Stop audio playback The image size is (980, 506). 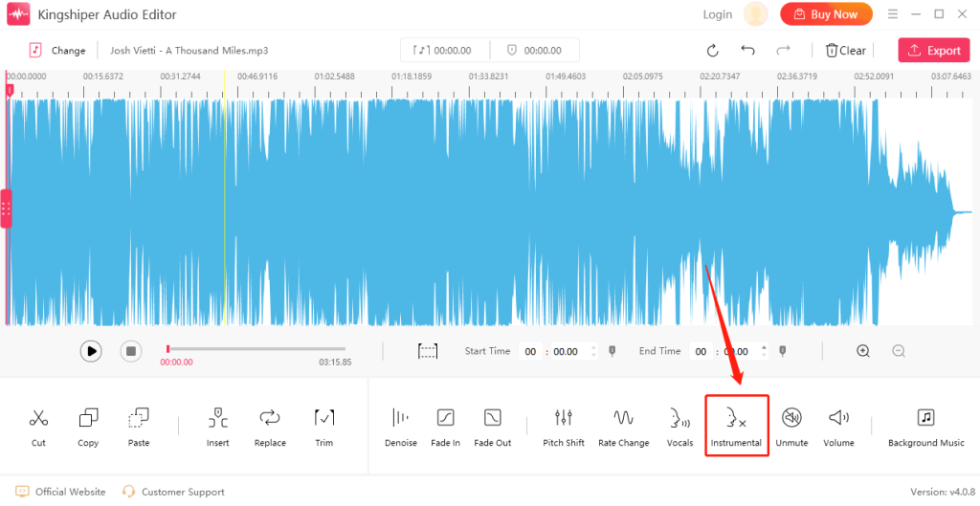pos(130,351)
